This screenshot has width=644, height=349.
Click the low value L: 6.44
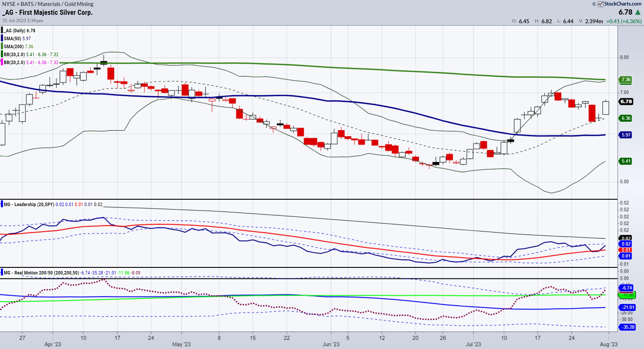[565, 21]
